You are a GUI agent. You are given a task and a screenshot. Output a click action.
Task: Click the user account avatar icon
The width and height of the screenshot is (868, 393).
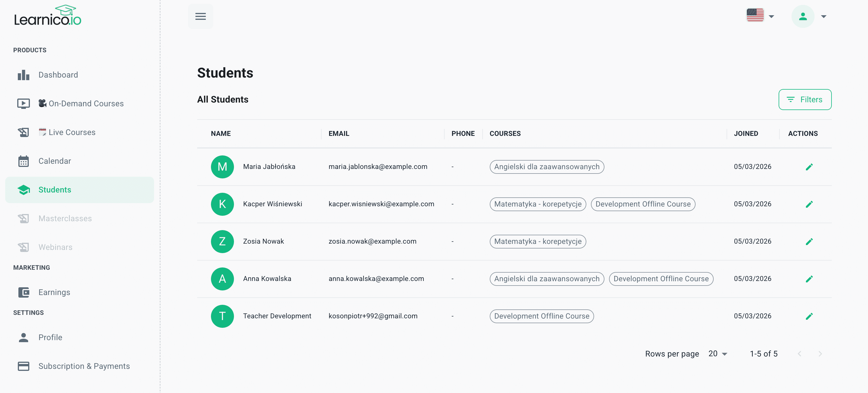(x=803, y=16)
